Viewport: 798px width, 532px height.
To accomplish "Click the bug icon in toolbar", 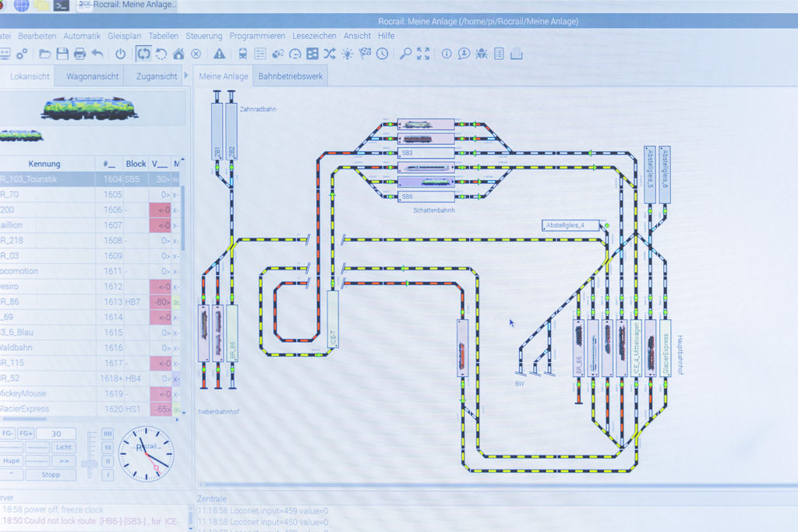I will click(x=482, y=54).
